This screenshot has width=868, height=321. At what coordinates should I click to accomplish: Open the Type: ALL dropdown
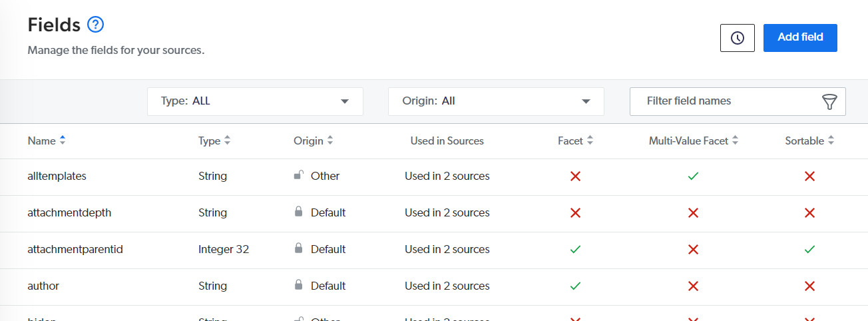pos(255,101)
